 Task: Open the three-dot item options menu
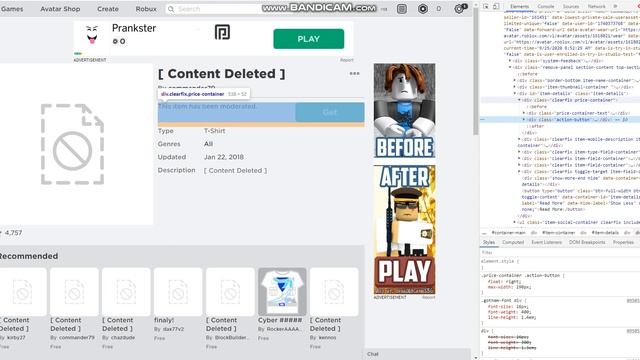point(354,73)
